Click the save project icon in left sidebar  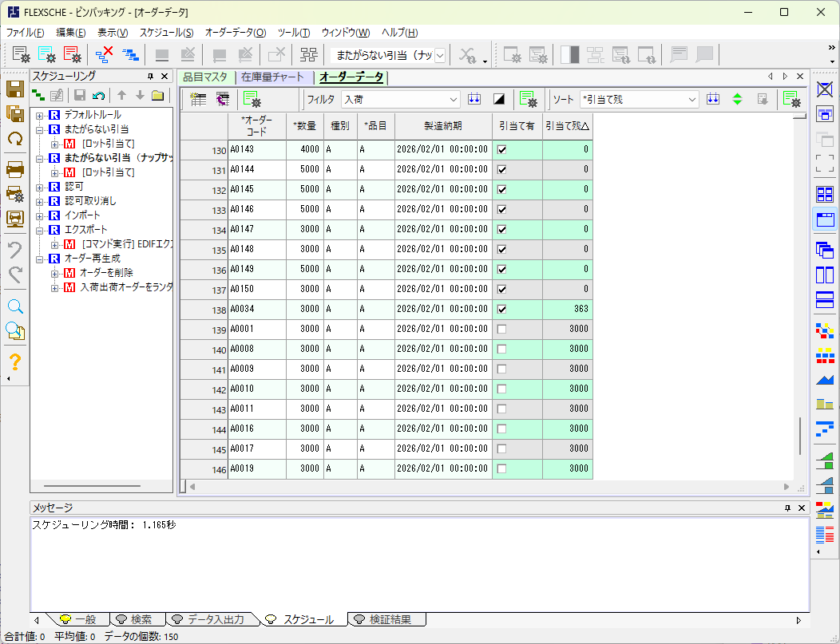pos(14,89)
